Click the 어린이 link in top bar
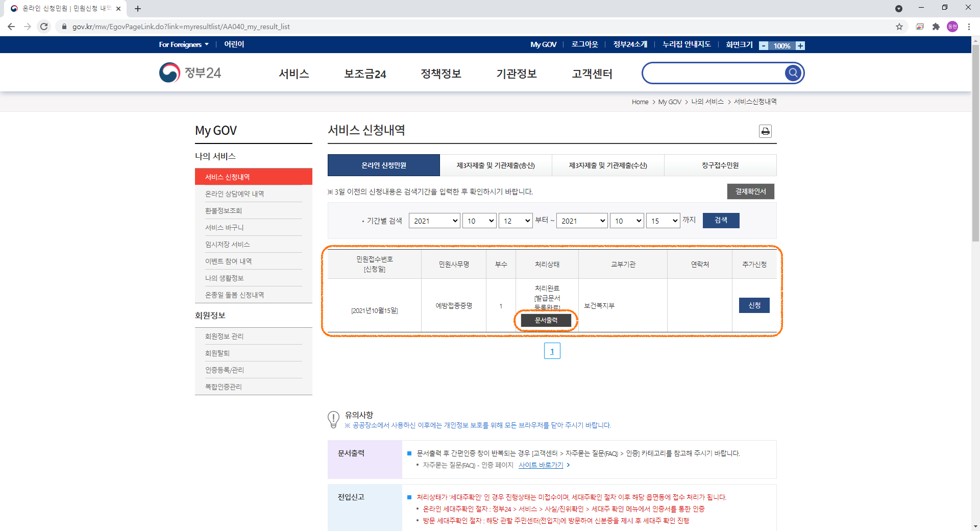Screen dimensions: 980x531 [234, 44]
